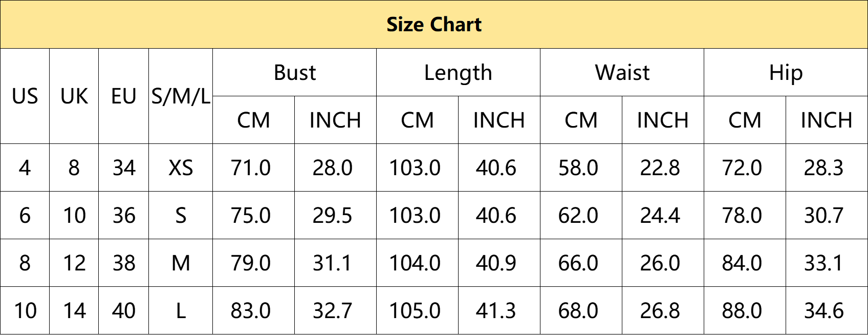Click the EU column header

(x=124, y=96)
